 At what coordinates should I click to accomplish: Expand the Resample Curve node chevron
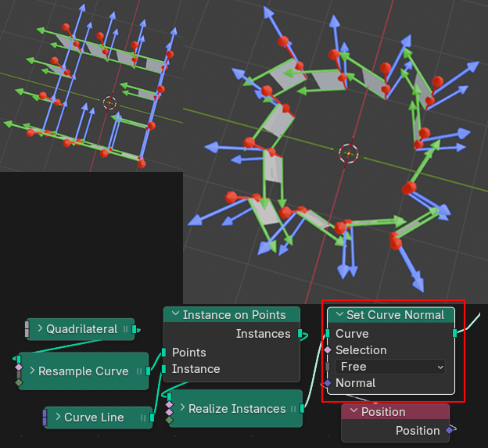(x=30, y=371)
